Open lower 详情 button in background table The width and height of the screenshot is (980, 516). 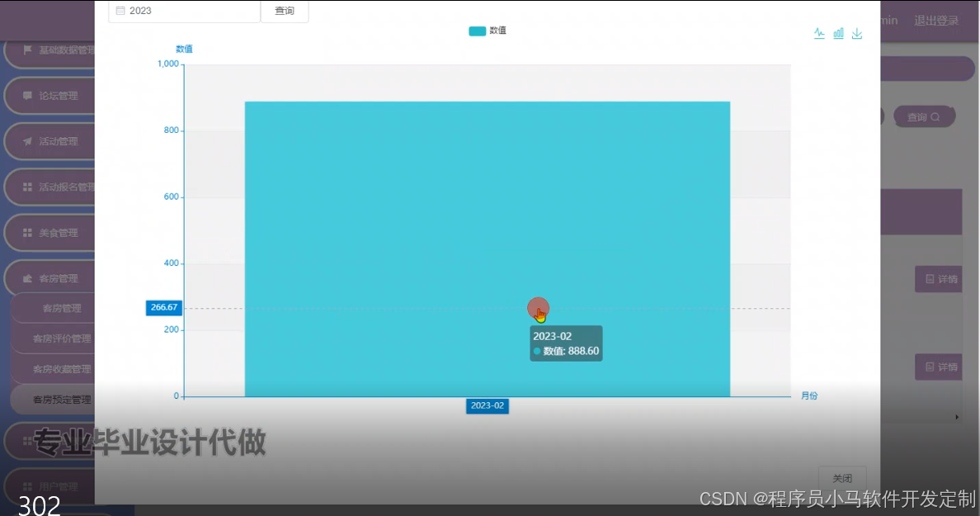point(940,367)
